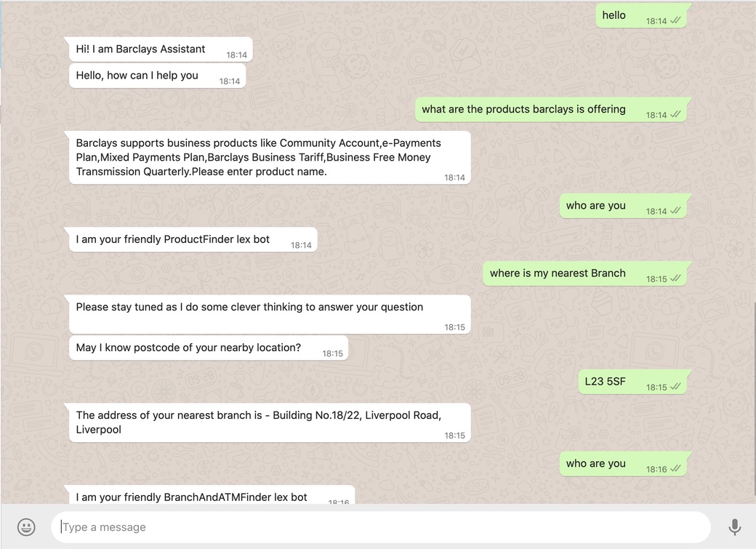Select the 'who are you' message sent at 18:14
The height and width of the screenshot is (549, 756).
pos(625,206)
